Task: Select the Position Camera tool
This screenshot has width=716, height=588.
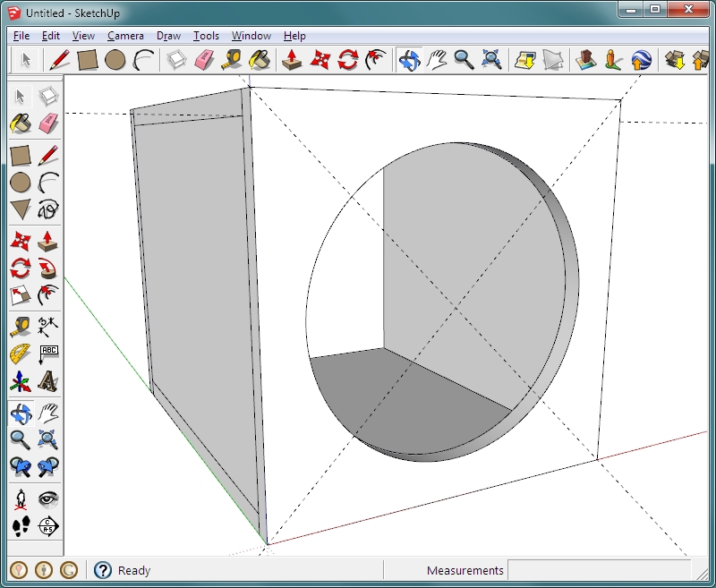Action: 20,500
